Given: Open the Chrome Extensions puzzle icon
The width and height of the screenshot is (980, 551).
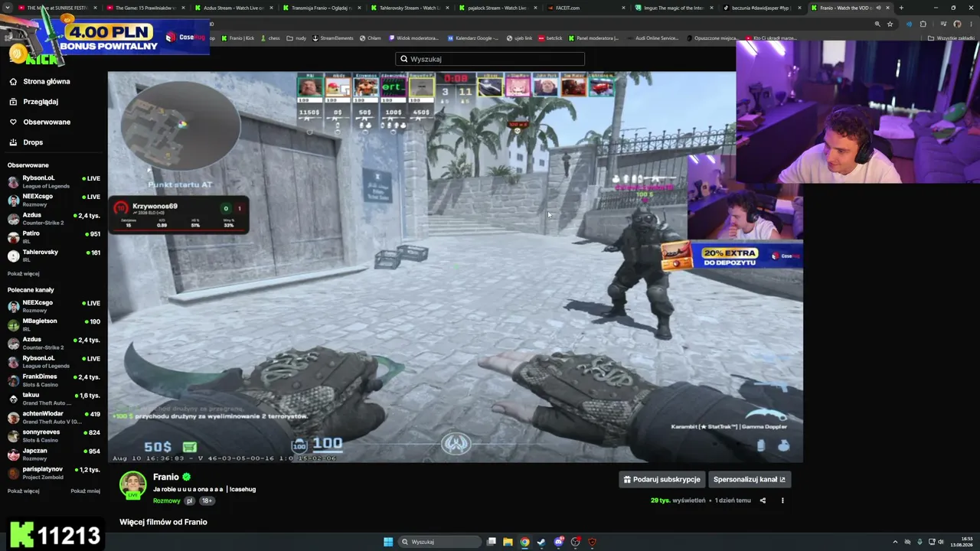Looking at the screenshot, I should click(923, 24).
